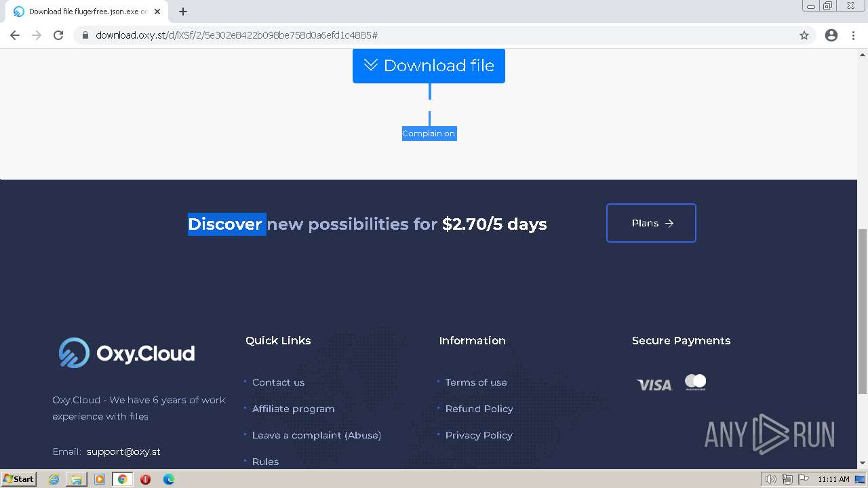The width and height of the screenshot is (868, 488).
Task: Open the Rules link
Action: tap(265, 462)
